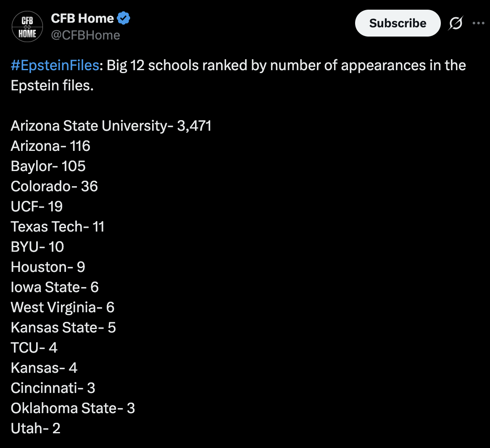Click the Arizona State University- 3,471 line
Image resolution: width=490 pixels, height=448 pixels.
click(111, 126)
